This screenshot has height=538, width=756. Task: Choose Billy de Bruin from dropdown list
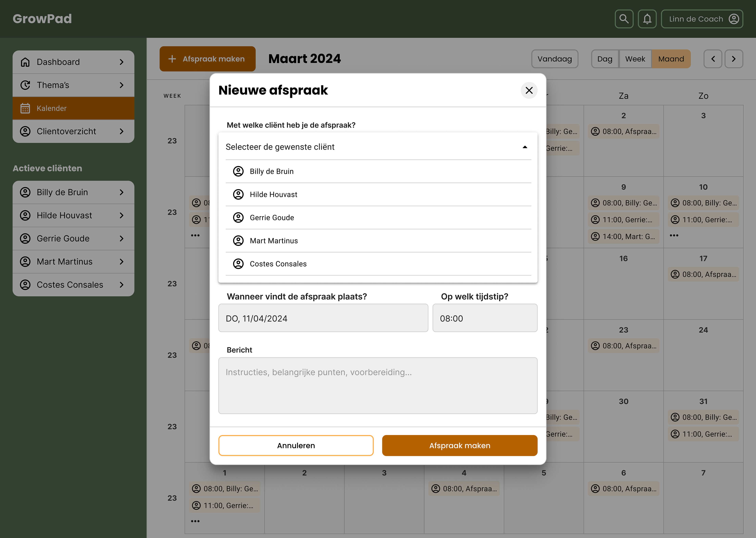(x=378, y=171)
